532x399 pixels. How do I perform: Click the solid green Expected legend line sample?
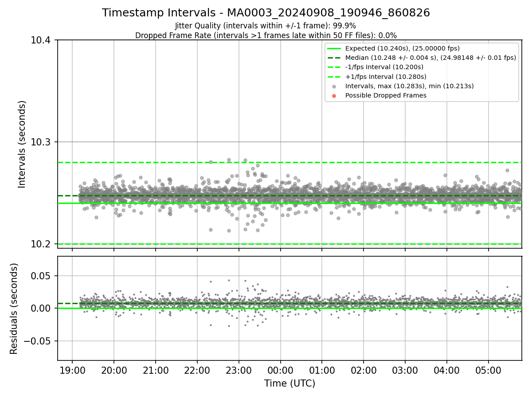tap(334, 48)
